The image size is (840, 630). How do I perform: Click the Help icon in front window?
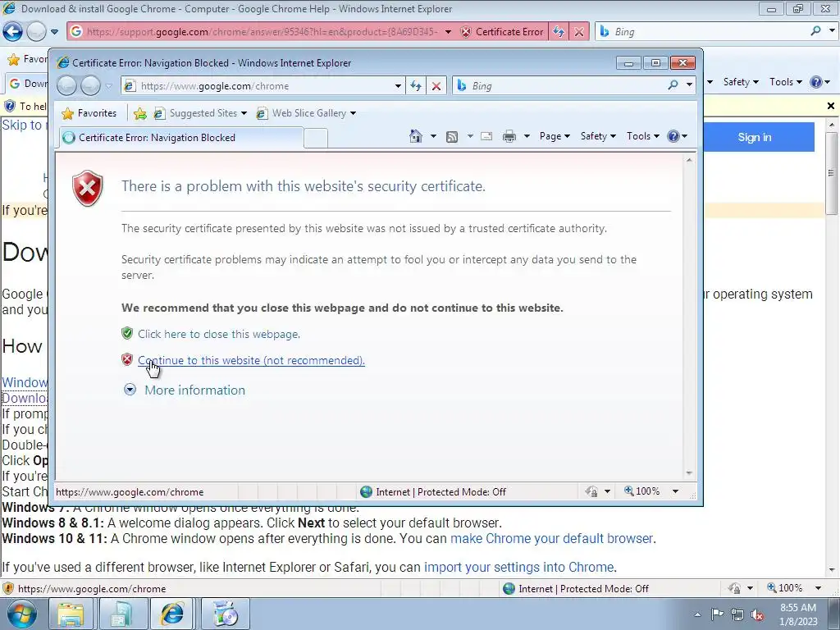673,137
